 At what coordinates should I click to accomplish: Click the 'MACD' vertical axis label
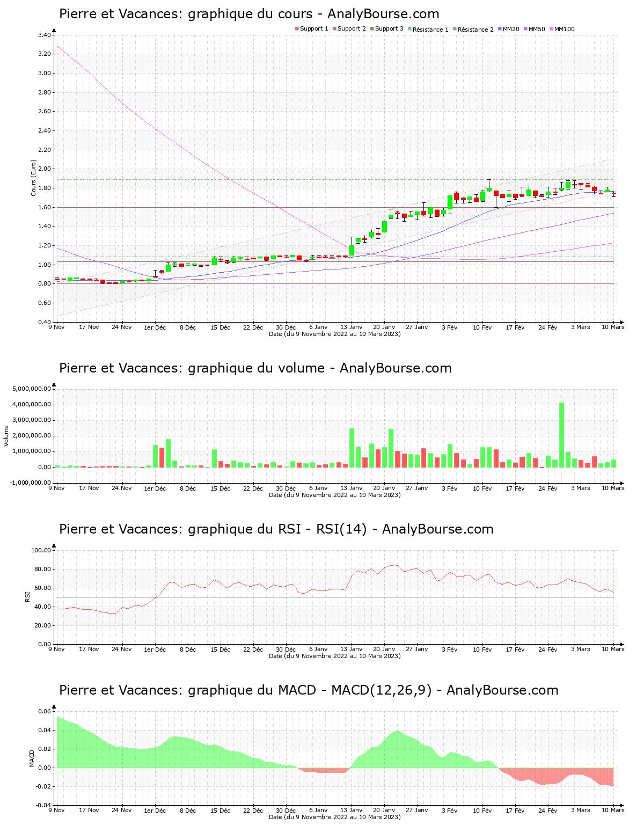[x=32, y=758]
